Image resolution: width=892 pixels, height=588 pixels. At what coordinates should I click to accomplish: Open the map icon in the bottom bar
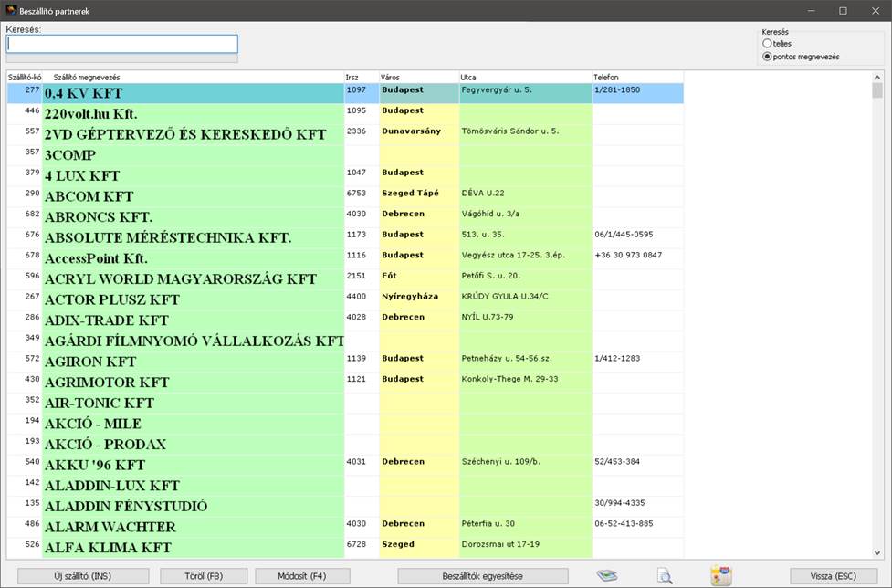720,575
